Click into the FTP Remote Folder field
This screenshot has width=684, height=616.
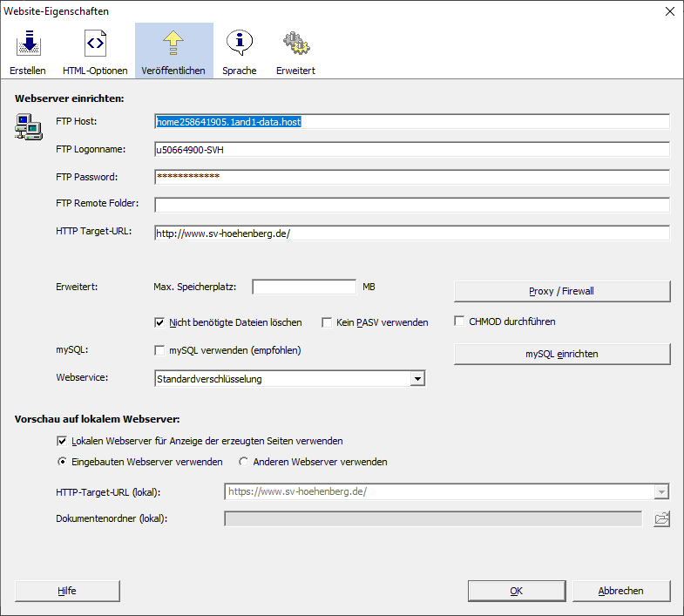tap(411, 206)
